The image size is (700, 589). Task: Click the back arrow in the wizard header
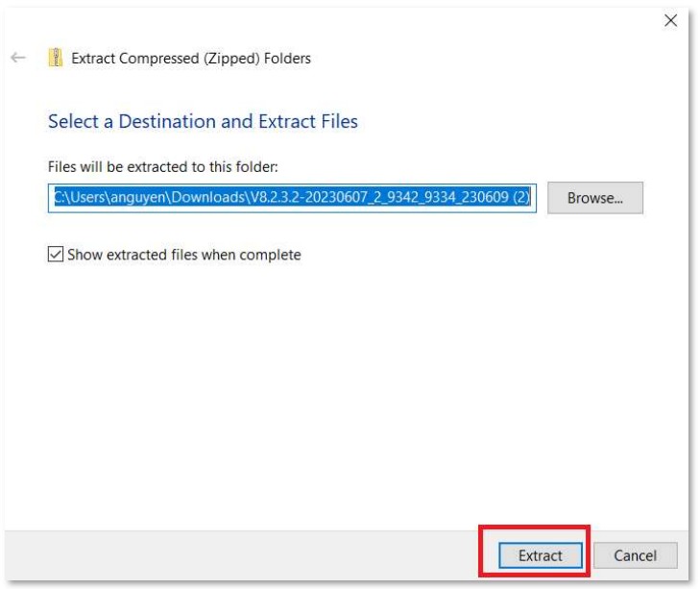(x=18, y=58)
